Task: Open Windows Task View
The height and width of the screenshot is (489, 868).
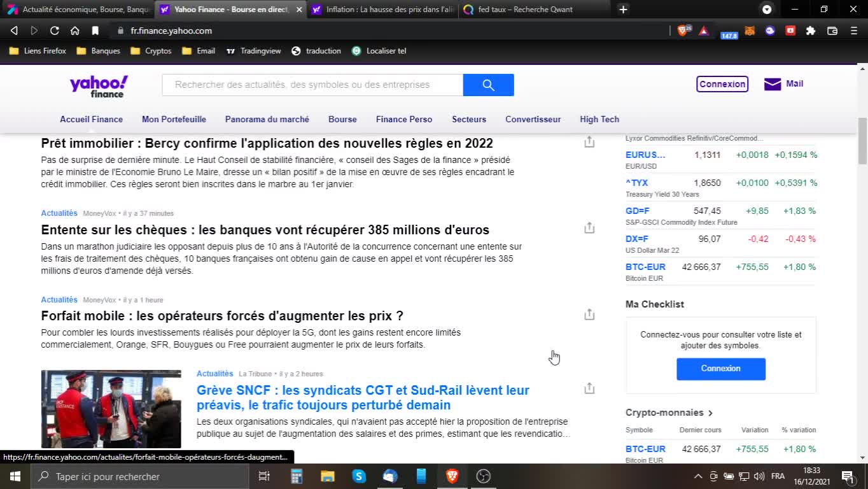Action: coord(264,476)
